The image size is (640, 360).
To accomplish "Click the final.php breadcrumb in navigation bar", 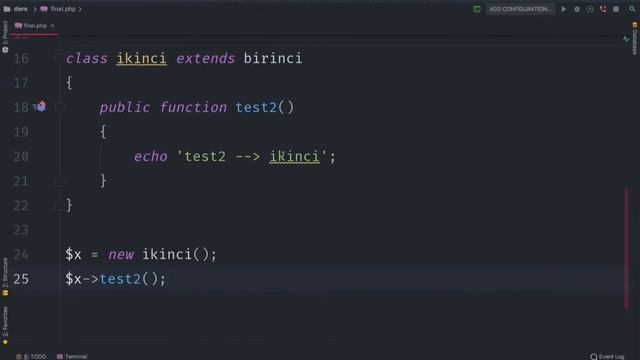I will pyautogui.click(x=63, y=9).
